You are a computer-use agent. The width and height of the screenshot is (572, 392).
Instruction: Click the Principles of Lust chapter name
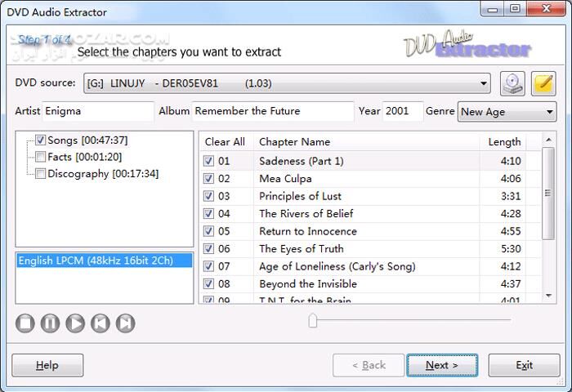pos(300,196)
